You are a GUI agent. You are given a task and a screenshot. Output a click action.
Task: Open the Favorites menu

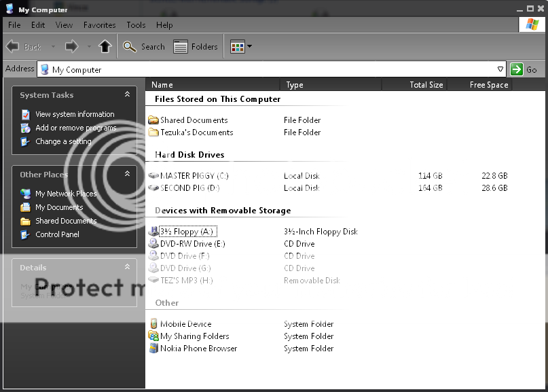tap(99, 25)
